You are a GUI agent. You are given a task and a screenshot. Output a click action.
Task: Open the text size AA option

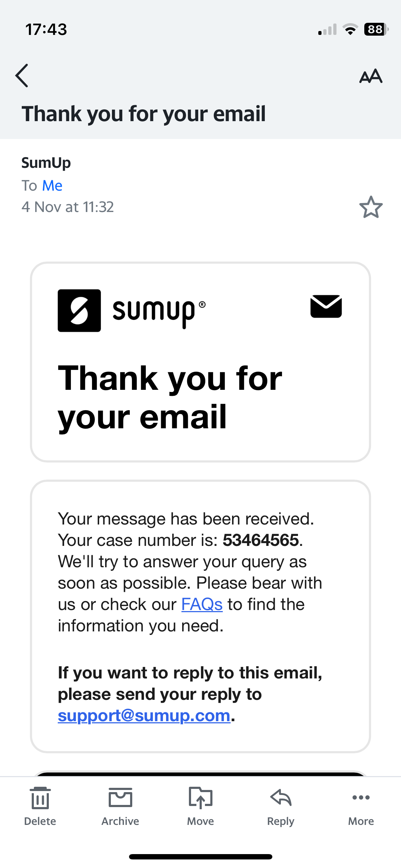coord(371,76)
